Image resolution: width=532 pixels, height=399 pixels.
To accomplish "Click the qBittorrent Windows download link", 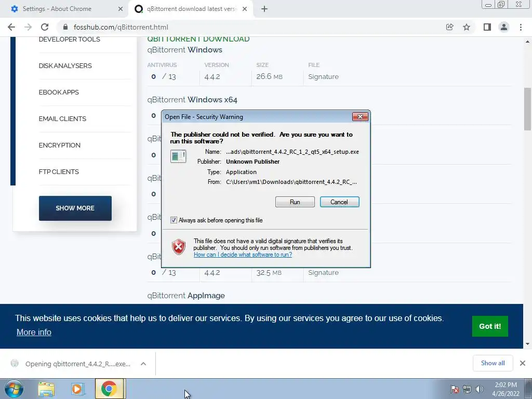I will tap(184, 50).
